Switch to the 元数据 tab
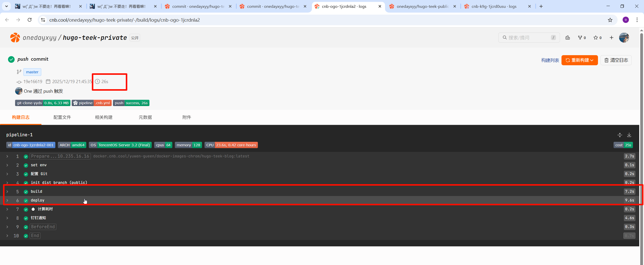This screenshot has width=644, height=265. click(145, 117)
